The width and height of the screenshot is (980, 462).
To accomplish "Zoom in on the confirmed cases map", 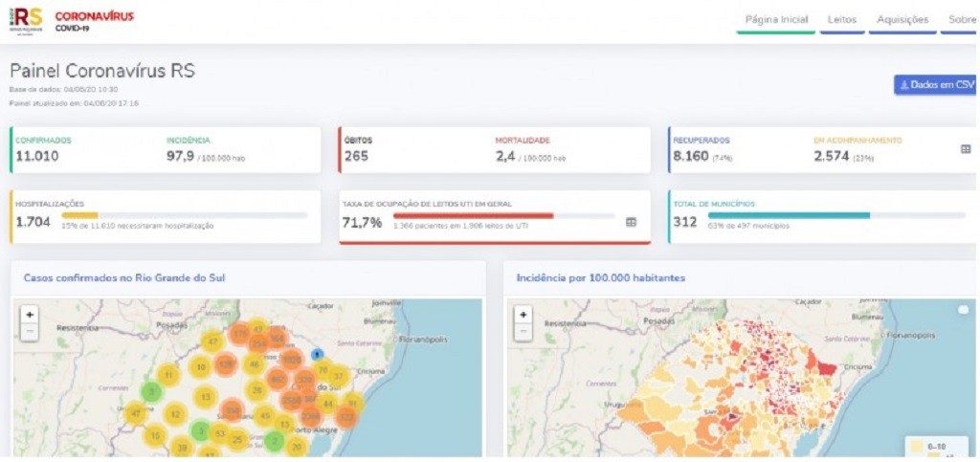I will click(x=30, y=314).
